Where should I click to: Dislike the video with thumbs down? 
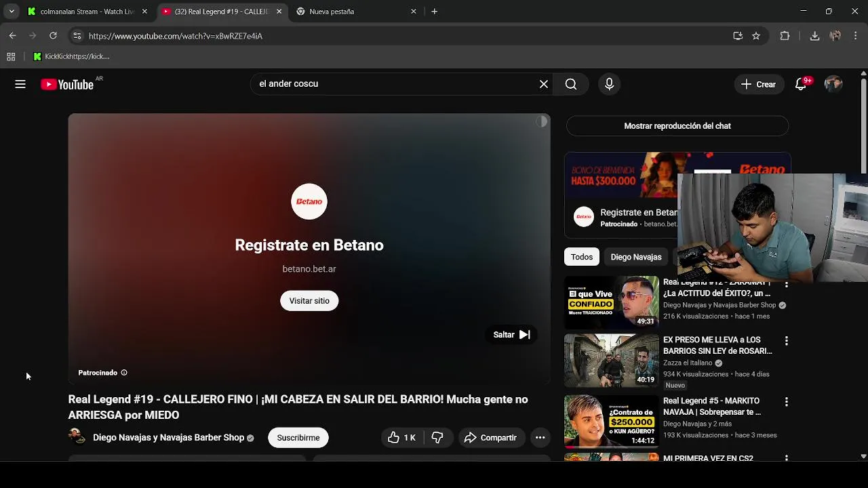pyautogui.click(x=437, y=438)
